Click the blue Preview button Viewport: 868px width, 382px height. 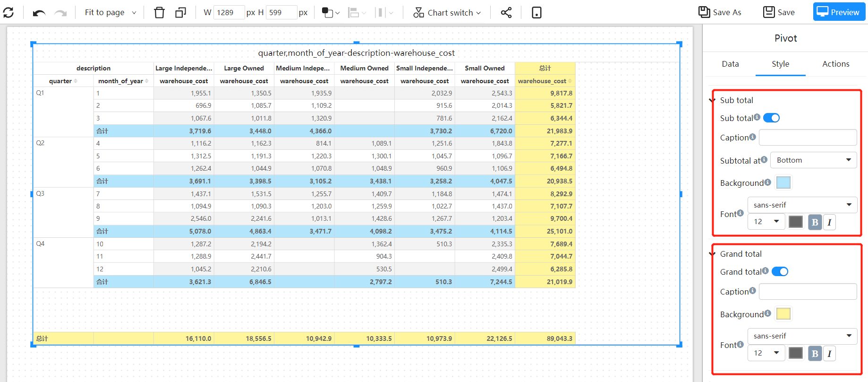coord(839,12)
